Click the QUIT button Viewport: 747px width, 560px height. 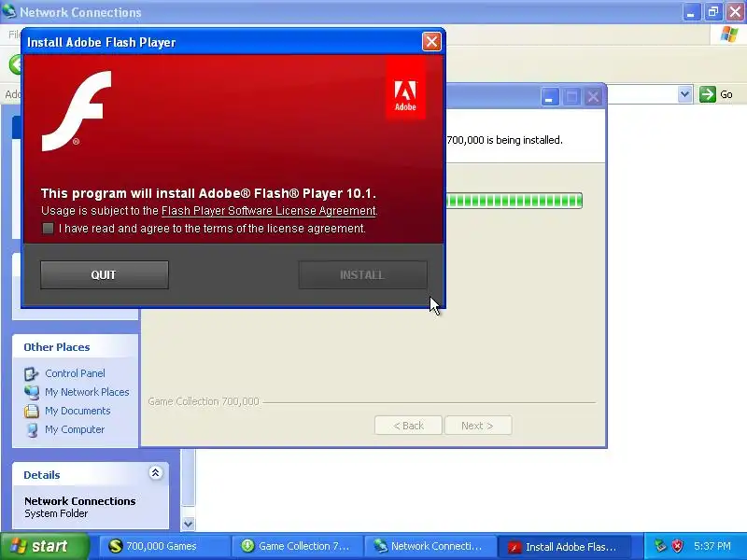click(x=105, y=274)
